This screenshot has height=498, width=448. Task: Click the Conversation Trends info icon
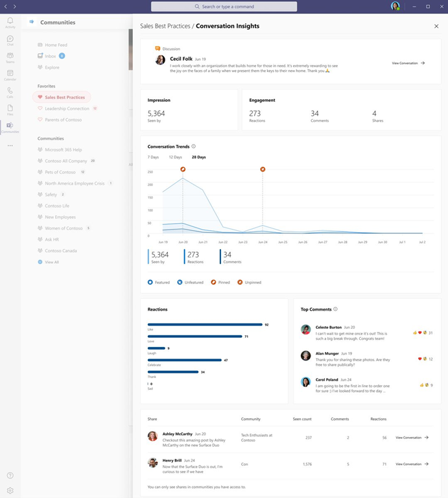[x=194, y=147]
